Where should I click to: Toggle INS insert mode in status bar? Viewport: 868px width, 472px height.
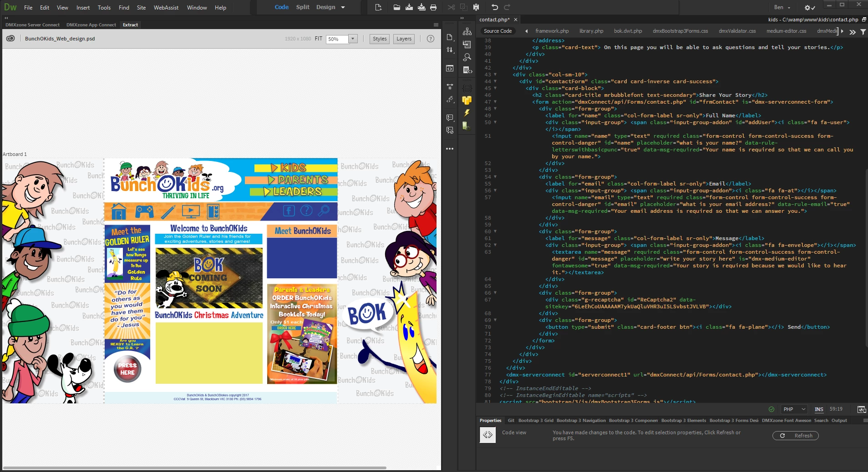(819, 409)
